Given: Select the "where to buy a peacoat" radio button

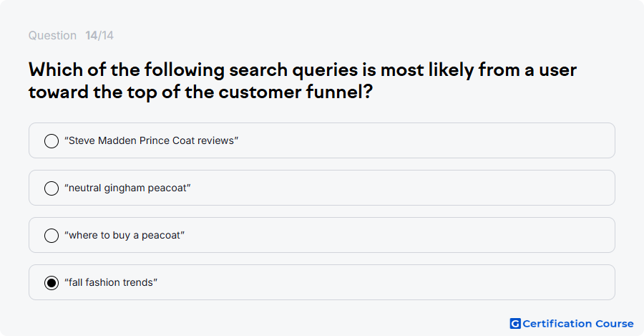Looking at the screenshot, I should (x=52, y=235).
